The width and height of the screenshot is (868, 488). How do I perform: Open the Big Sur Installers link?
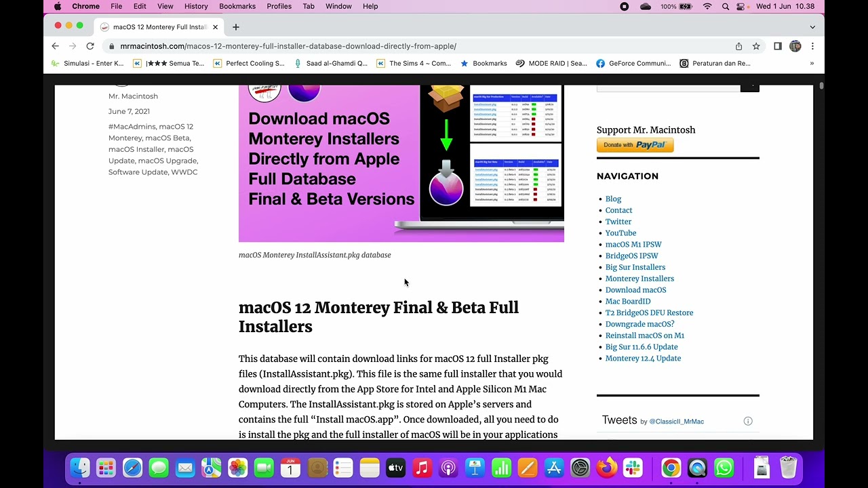click(x=635, y=267)
